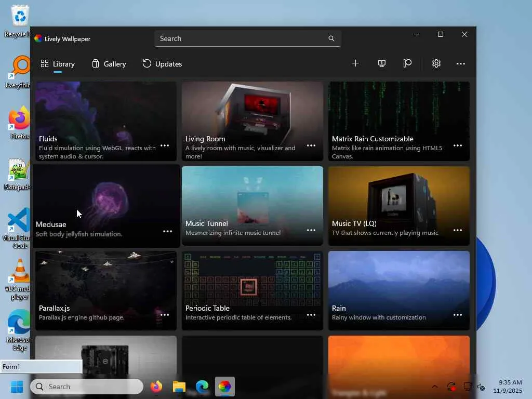Screen dimensions: 532x399
Task: Click the Lively Wallpaper taskbar icon
Action: coord(224,387)
